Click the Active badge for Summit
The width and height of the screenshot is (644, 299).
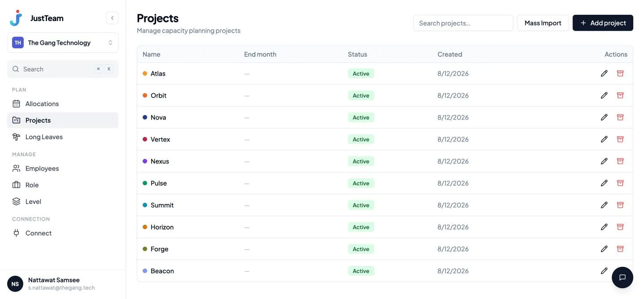click(x=361, y=205)
